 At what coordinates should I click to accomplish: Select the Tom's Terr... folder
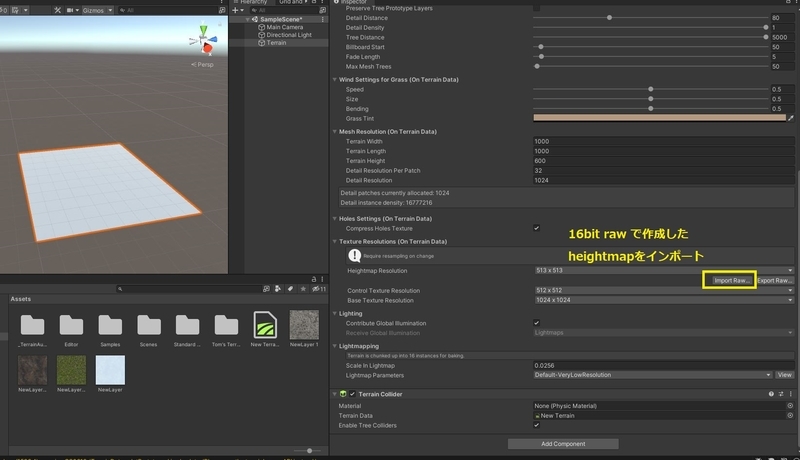[x=226, y=330]
